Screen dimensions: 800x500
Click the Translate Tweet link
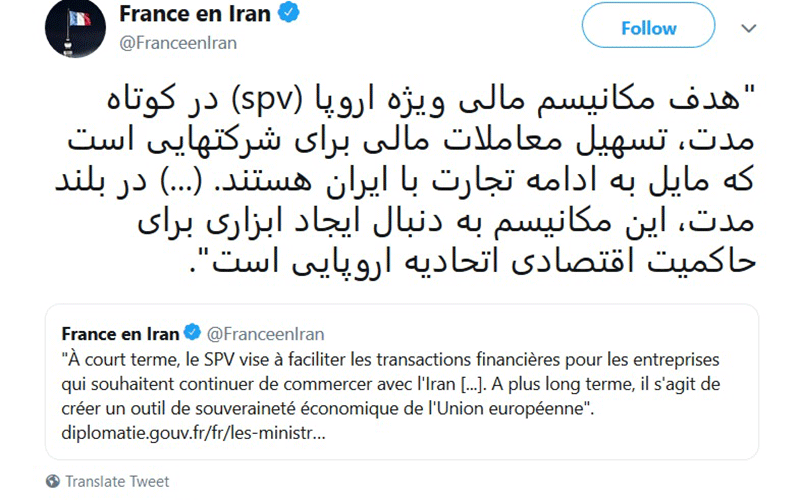117,481
